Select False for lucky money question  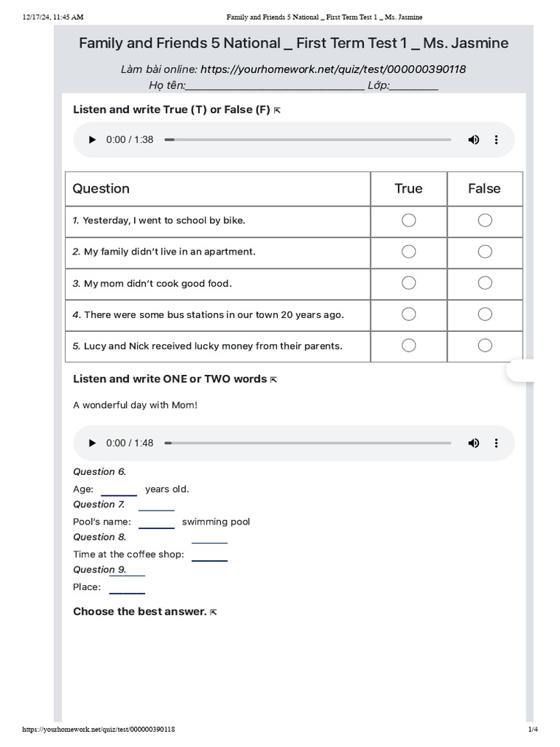(485, 346)
